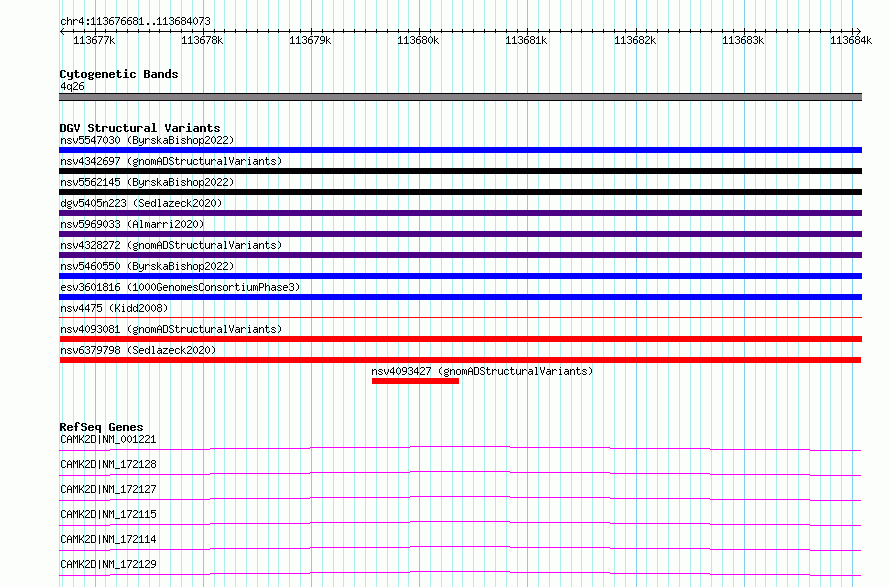Select the CAMK2D|NM_172128 transcript label

[x=108, y=464]
